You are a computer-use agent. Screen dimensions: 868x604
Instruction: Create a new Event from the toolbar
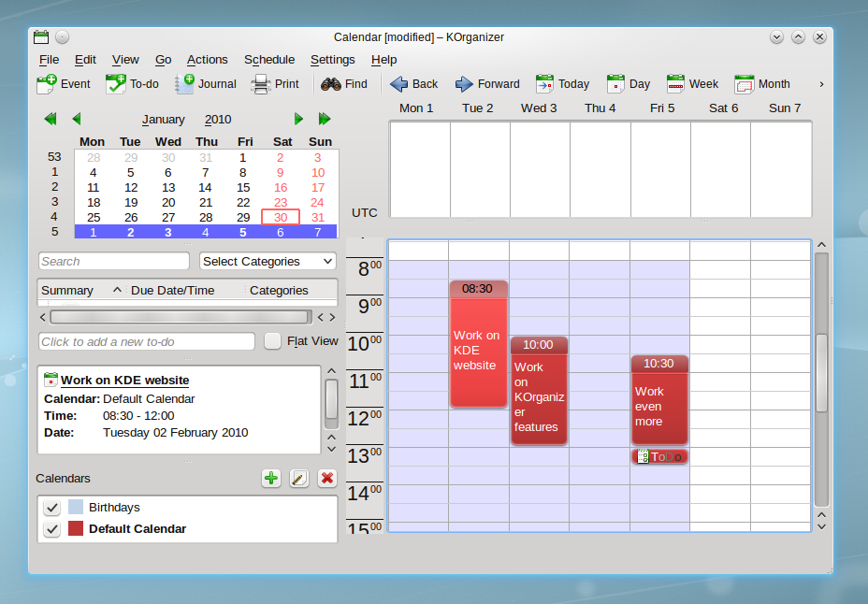[63, 84]
